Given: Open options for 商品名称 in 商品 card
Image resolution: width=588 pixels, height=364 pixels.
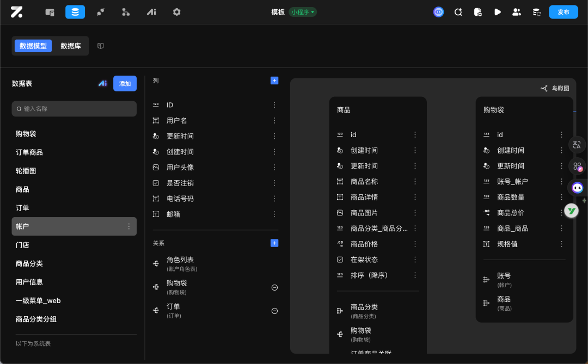Looking at the screenshot, I should coord(415,181).
